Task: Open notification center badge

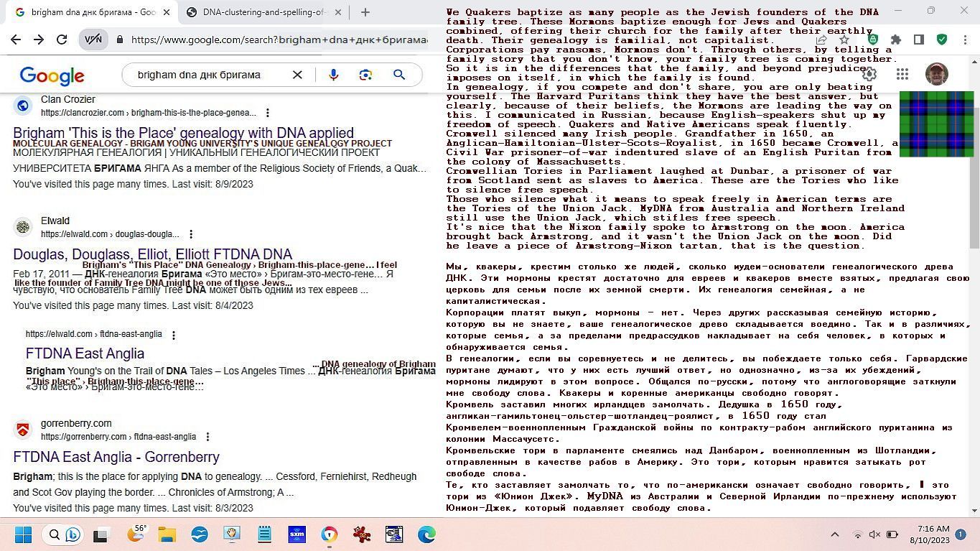Action: (x=961, y=534)
